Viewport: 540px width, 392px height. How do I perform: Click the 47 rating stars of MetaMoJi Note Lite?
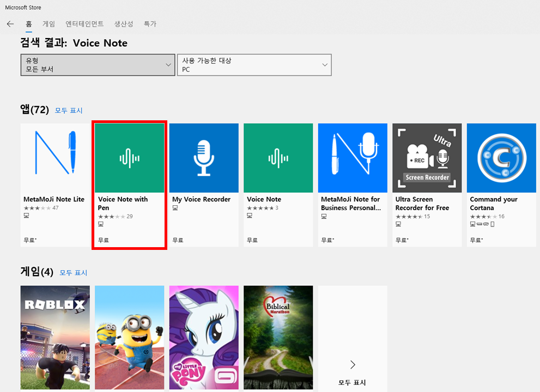coord(37,208)
